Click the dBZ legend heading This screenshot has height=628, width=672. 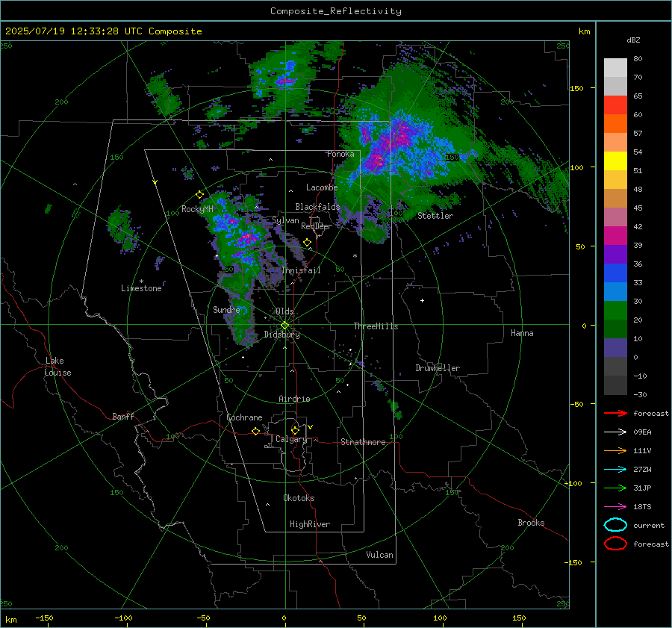click(x=633, y=40)
